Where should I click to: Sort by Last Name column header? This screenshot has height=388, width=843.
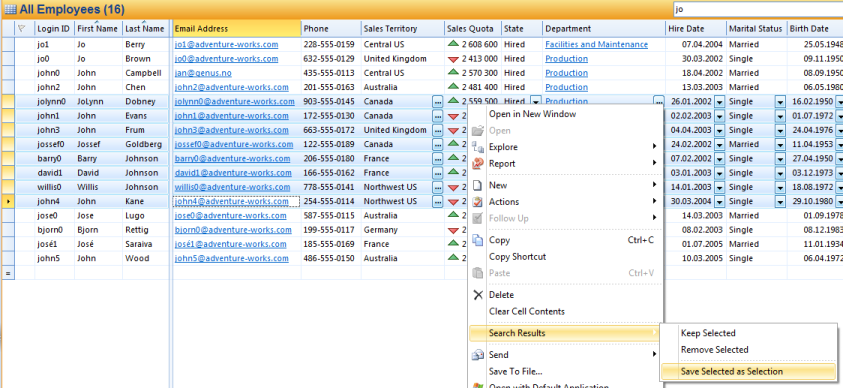pos(146,28)
